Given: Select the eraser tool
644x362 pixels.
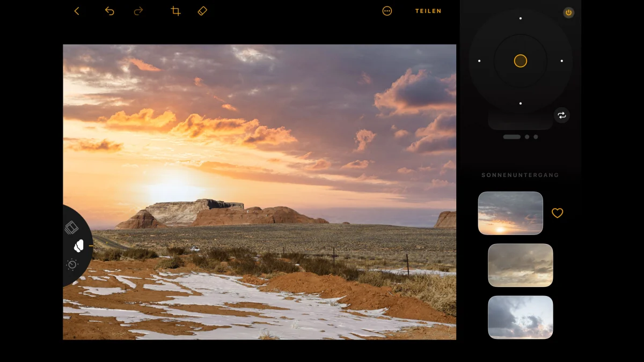Looking at the screenshot, I should coord(202,11).
